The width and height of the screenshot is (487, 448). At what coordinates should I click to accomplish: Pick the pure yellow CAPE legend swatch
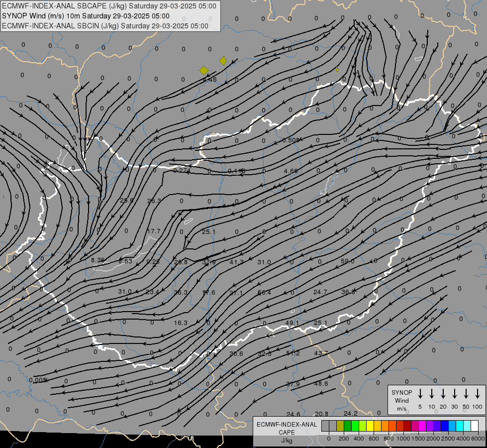click(370, 426)
